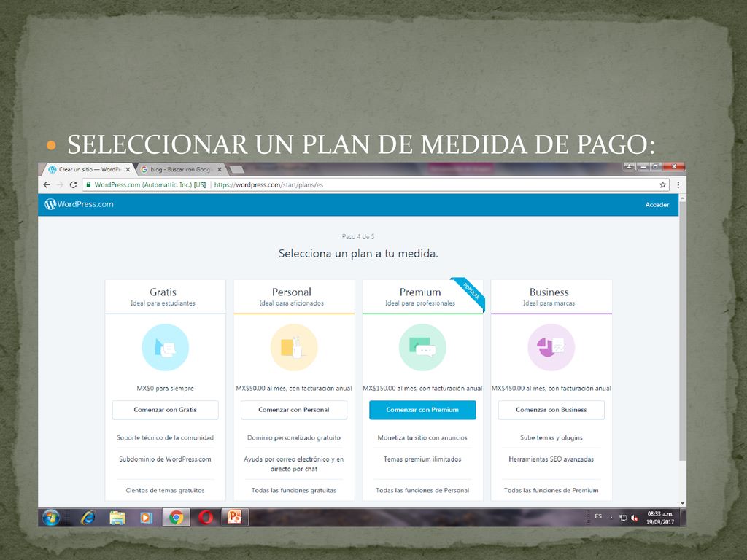747x560 pixels.
Task: Select Google Chrome in the taskbar
Action: (177, 518)
